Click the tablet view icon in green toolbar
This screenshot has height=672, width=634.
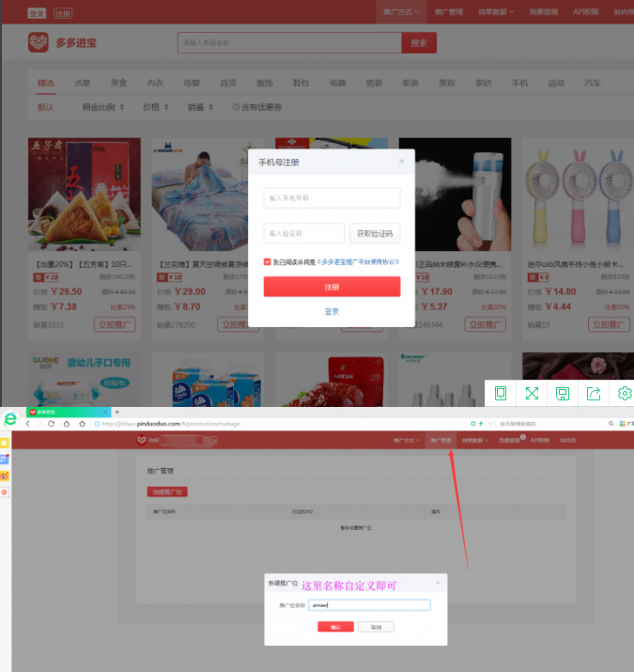pyautogui.click(x=501, y=393)
